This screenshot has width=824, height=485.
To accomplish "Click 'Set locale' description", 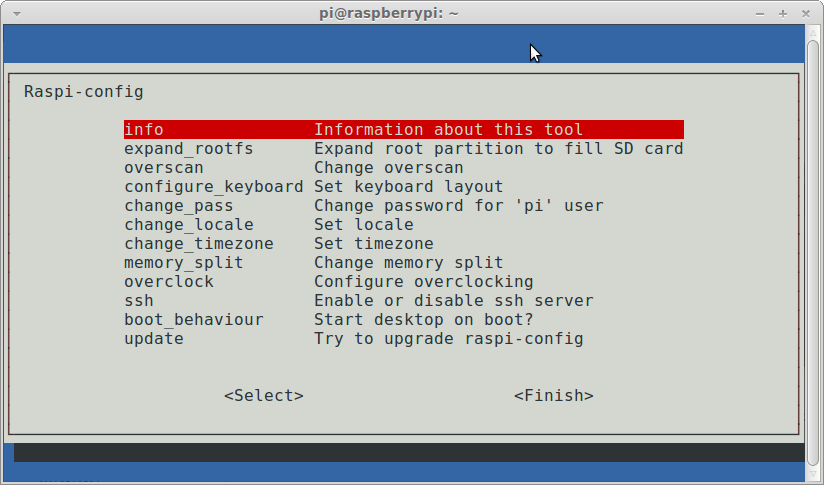I will tap(364, 224).
